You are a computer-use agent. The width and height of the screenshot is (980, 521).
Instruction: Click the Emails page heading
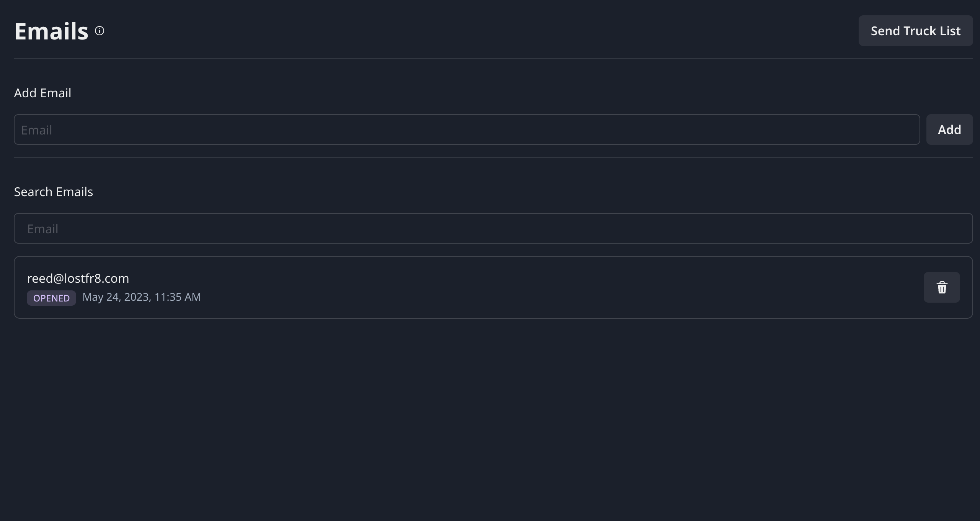pyautogui.click(x=51, y=31)
